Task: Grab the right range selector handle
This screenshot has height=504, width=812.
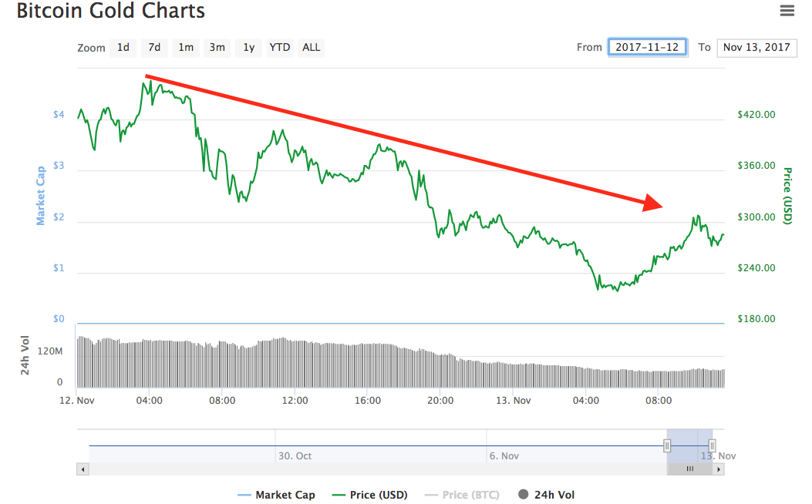Action: pyautogui.click(x=712, y=445)
